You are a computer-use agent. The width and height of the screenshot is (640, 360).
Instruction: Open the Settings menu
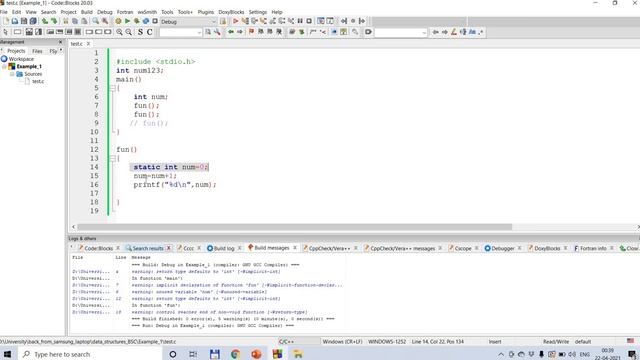[258, 12]
